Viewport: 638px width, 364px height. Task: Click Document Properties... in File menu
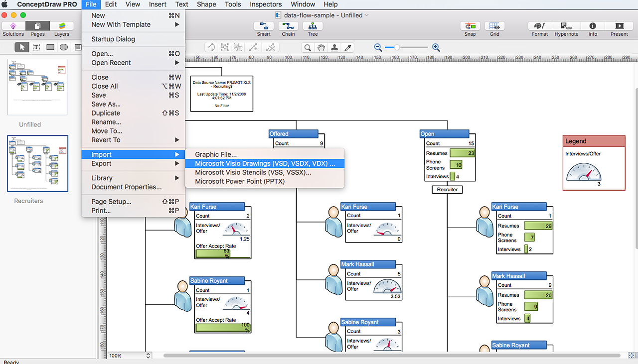(x=127, y=187)
